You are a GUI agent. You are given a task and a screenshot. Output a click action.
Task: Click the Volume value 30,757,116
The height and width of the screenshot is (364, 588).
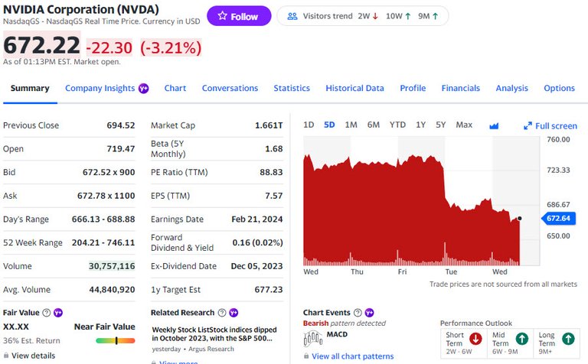[x=112, y=266]
